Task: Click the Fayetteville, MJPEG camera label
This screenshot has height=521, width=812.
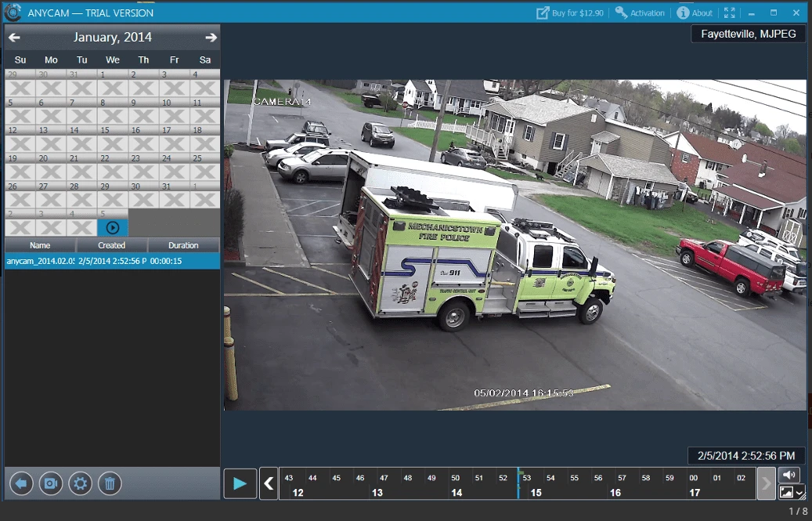Action: [x=749, y=34]
